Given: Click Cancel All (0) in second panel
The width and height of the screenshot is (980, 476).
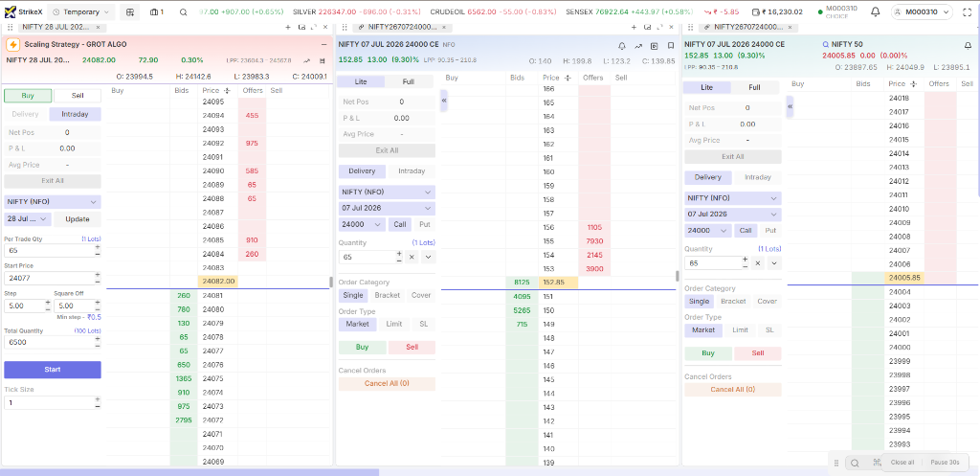Looking at the screenshot, I should click(x=387, y=383).
